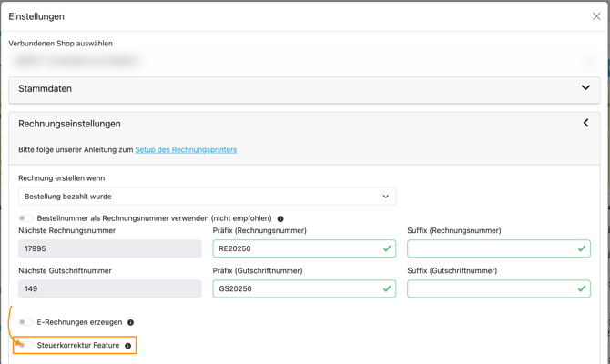Collapse the Rechnungseinstellungen section
Screen dimensions: 610x364
(x=585, y=123)
